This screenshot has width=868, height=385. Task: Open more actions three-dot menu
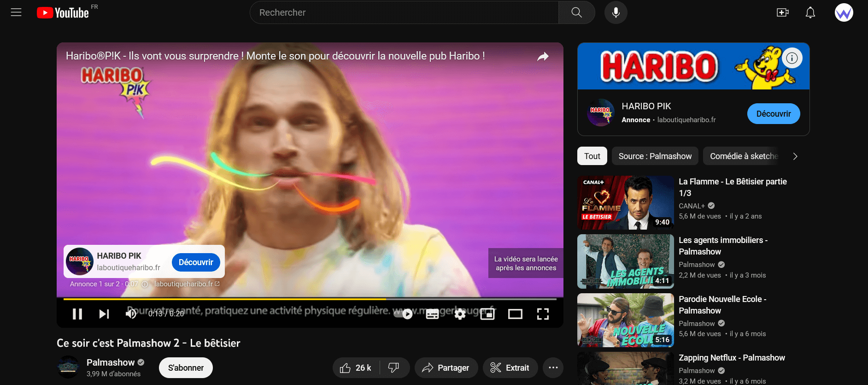553,367
